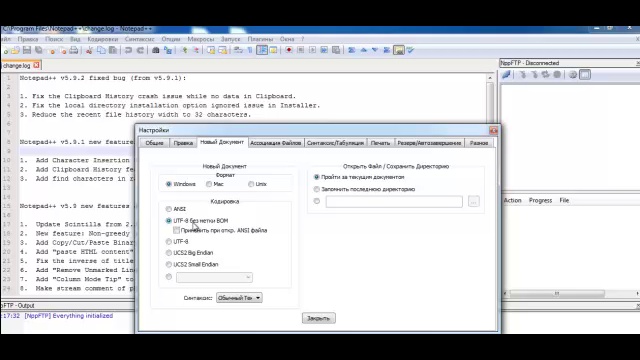This screenshot has width=640, height=360.
Task: Click the Save All toolbar icon
Action: click(39, 50)
